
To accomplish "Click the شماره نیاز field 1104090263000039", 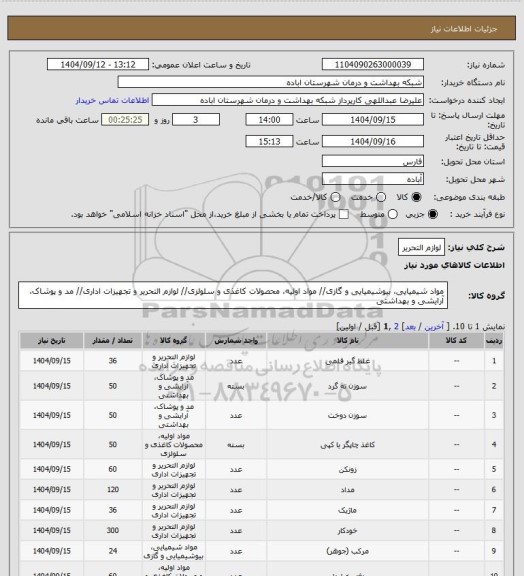I will [x=373, y=64].
